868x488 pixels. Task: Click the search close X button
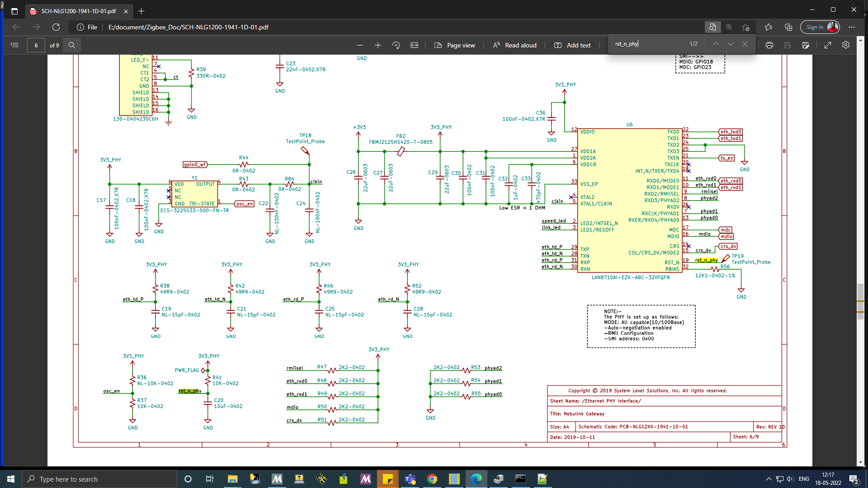(745, 45)
